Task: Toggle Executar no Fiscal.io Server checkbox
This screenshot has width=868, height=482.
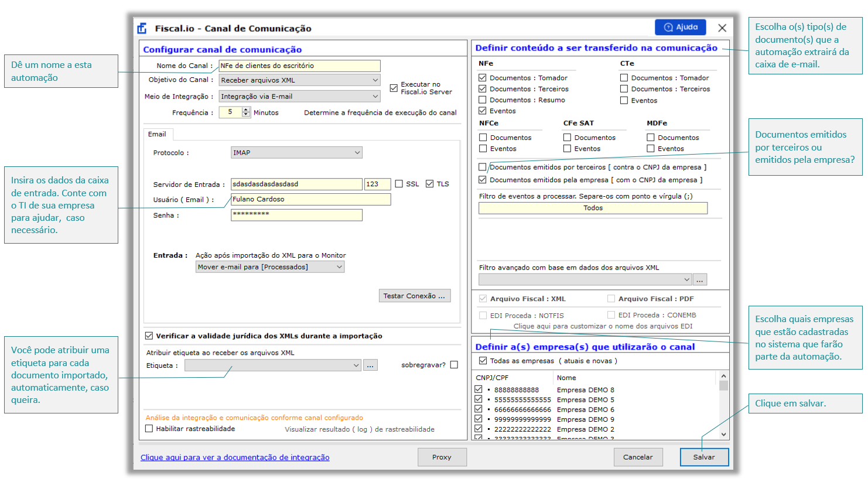Action: pyautogui.click(x=394, y=88)
